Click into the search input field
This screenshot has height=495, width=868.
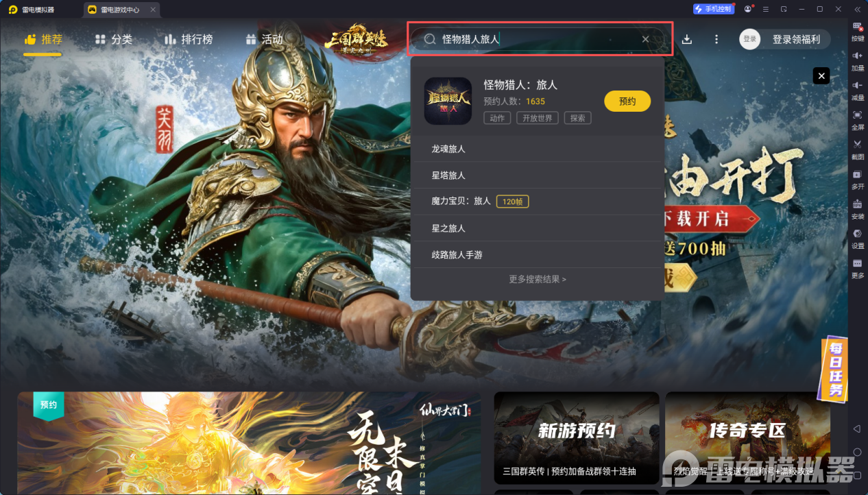(x=538, y=39)
